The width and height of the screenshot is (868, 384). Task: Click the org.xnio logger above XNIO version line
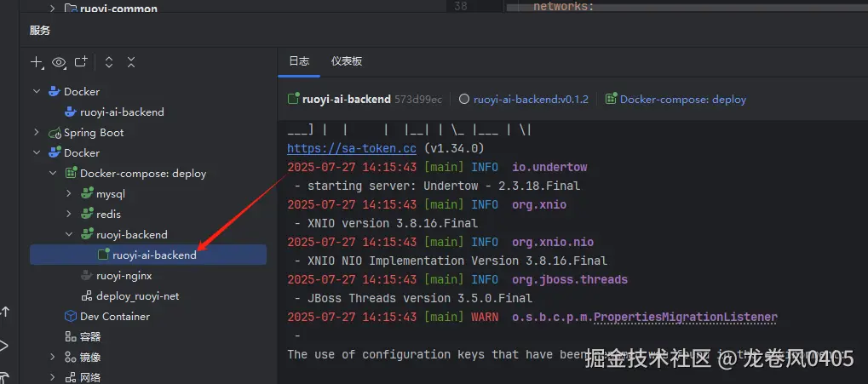click(539, 204)
